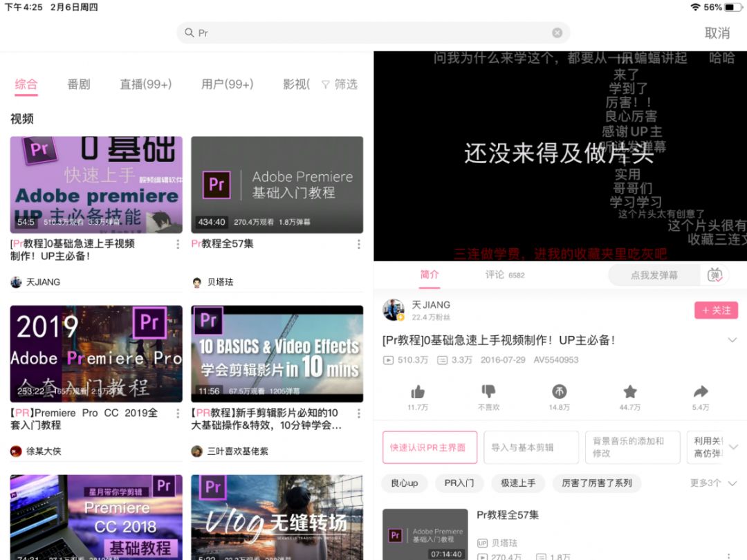Tap the AV5540953 video ID

coord(556,360)
